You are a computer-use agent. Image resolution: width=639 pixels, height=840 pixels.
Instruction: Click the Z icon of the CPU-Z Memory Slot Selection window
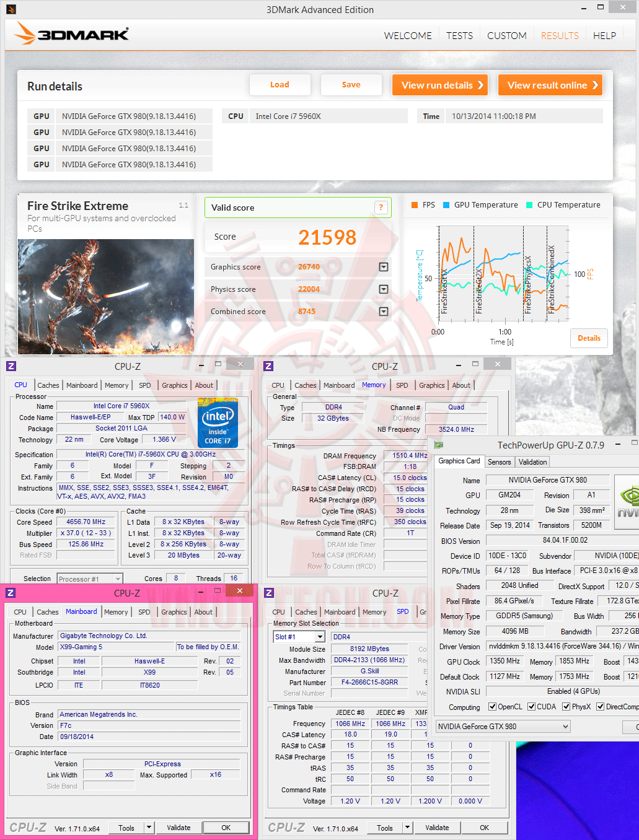(269, 593)
